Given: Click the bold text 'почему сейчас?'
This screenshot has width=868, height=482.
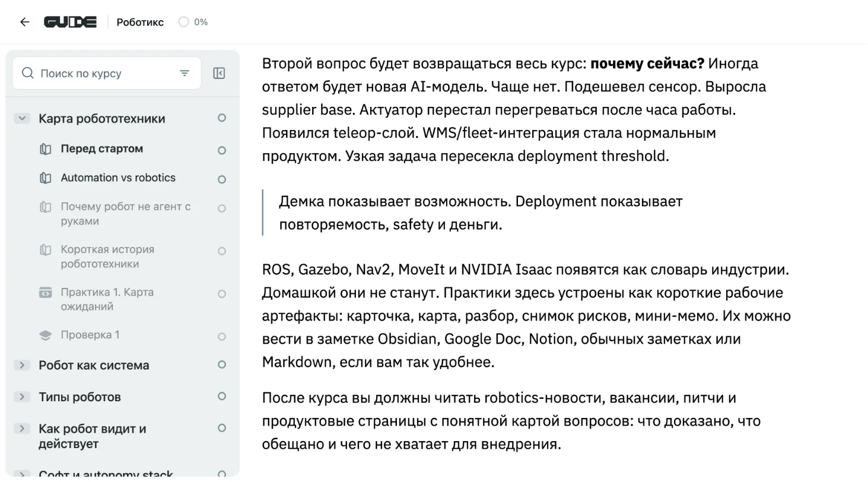Looking at the screenshot, I should [x=647, y=63].
